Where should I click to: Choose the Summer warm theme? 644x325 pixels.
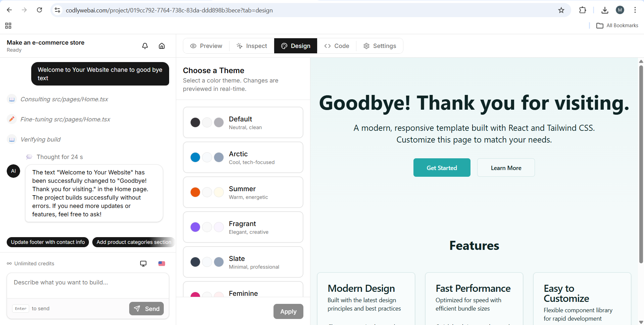point(243,192)
